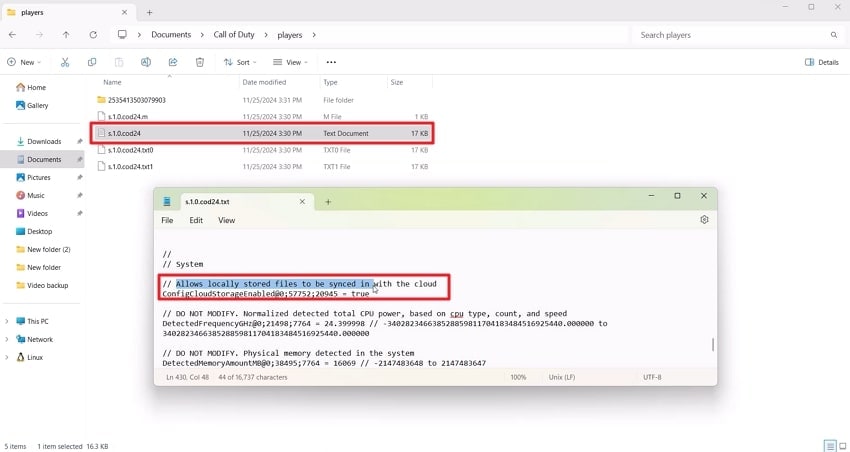Navigate up one folder level
This screenshot has height=452, width=850.
point(66,35)
